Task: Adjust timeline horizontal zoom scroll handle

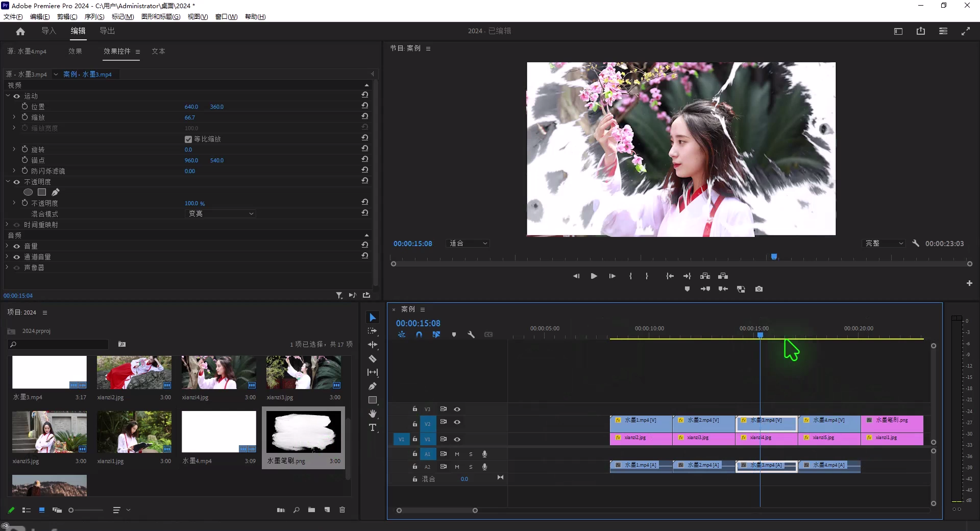Action: 475,511
